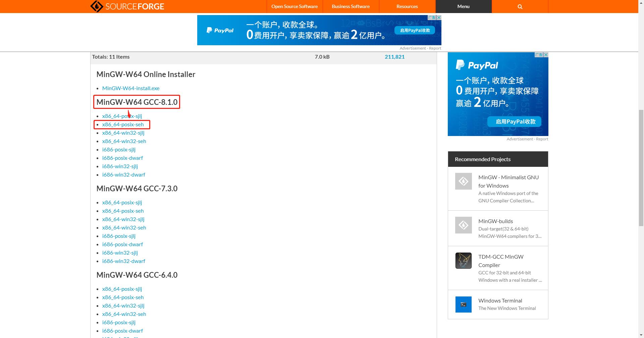Click the scrollbar down arrow
Viewport: 644px width, 338px height.
(641, 335)
